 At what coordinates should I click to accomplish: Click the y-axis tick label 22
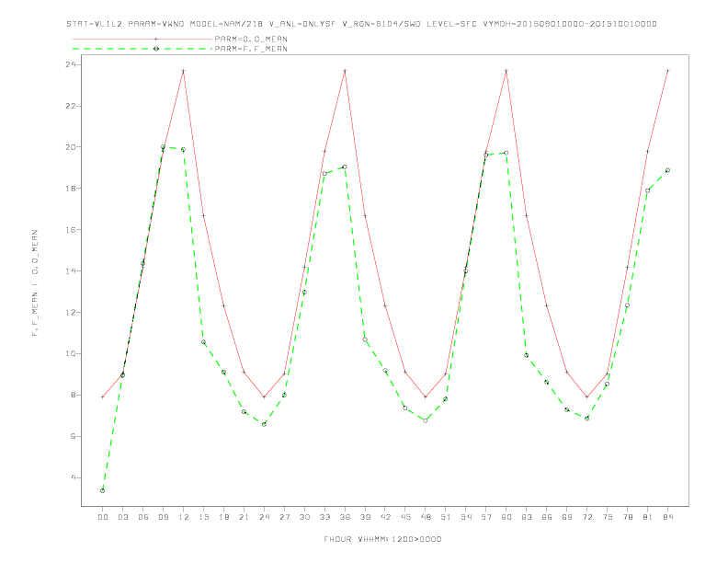[x=71, y=106]
